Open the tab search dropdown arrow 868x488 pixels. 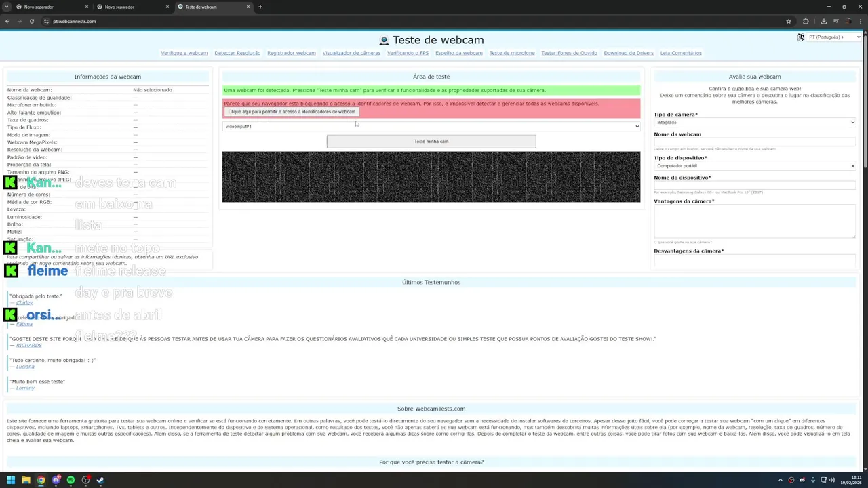pyautogui.click(x=7, y=7)
